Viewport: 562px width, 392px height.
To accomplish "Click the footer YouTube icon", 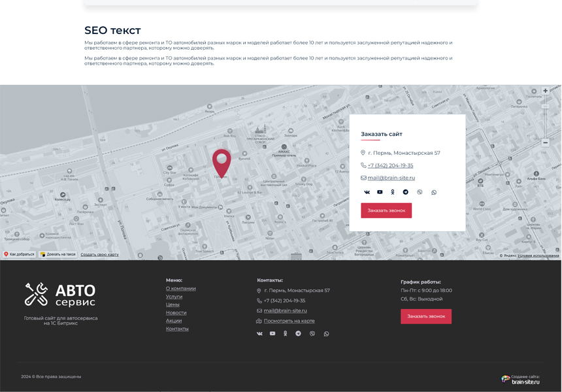I will pyautogui.click(x=273, y=333).
